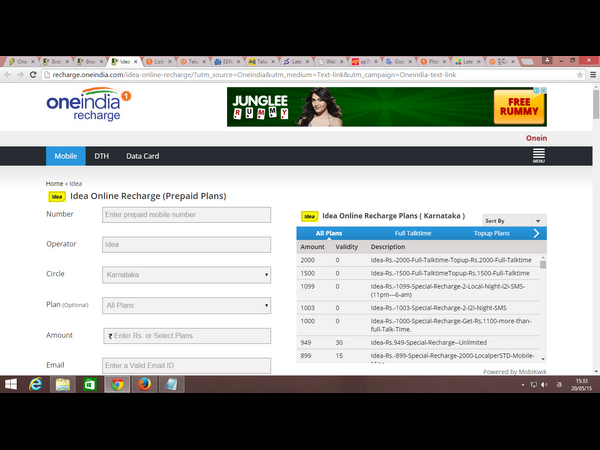Select the Rs. 2000 Full Talktime plan row
This screenshot has height=450, width=600.
[420, 259]
